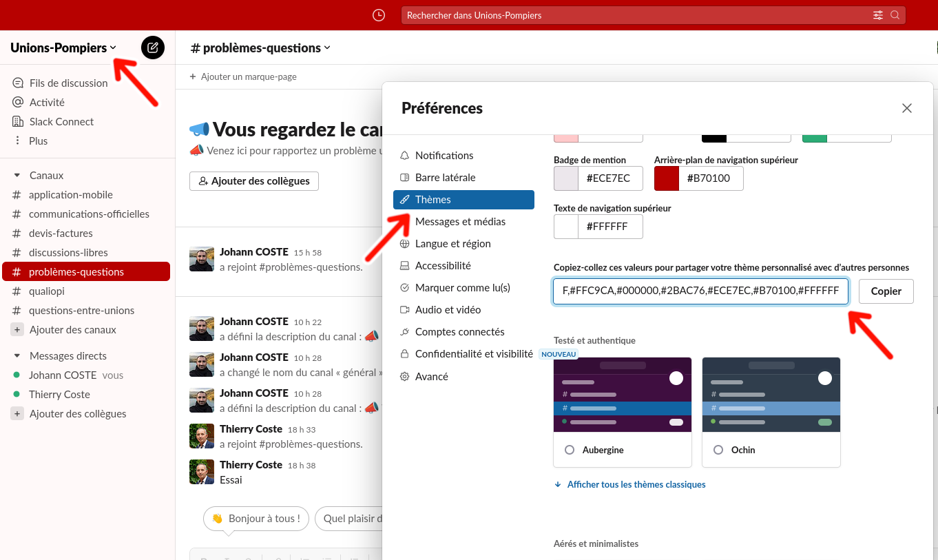Open the history clock icon in top bar
This screenshot has width=938, height=560.
378,15
